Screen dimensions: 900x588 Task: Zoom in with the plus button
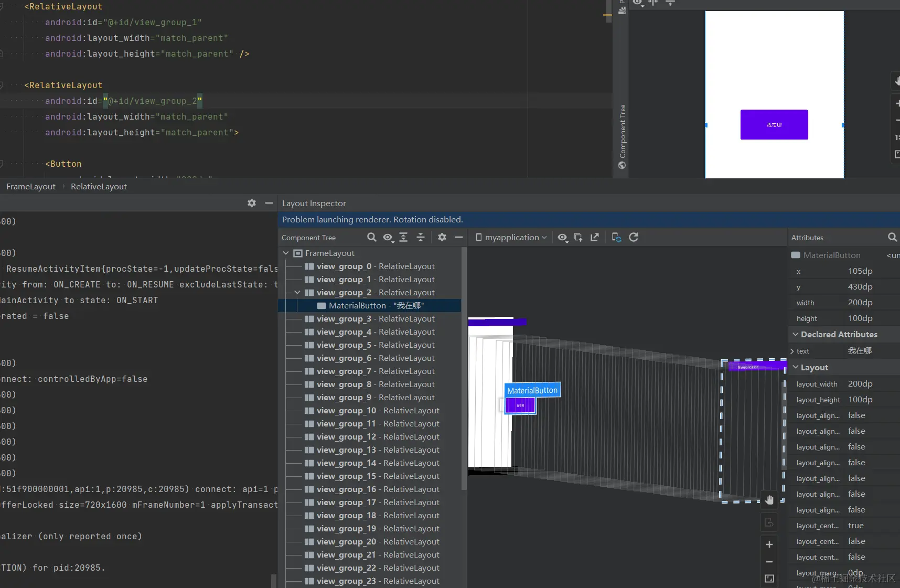(769, 544)
